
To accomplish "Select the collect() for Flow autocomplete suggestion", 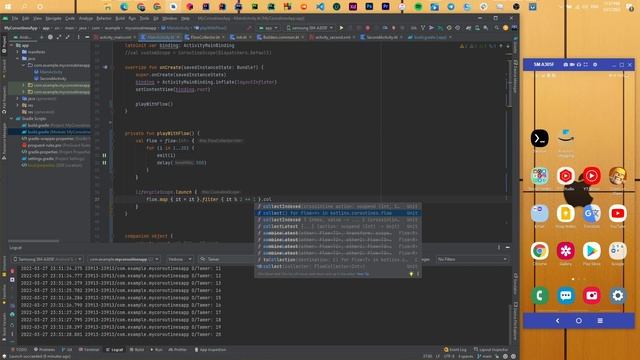I will [338, 213].
